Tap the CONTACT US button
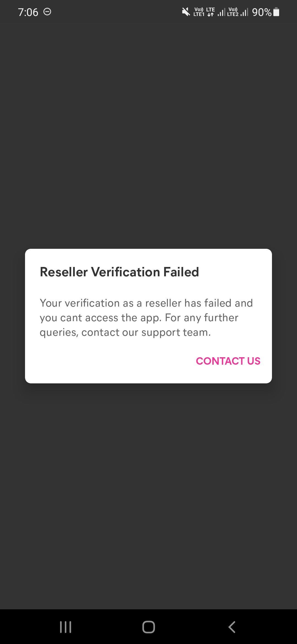This screenshot has width=297, height=644. coord(228,361)
